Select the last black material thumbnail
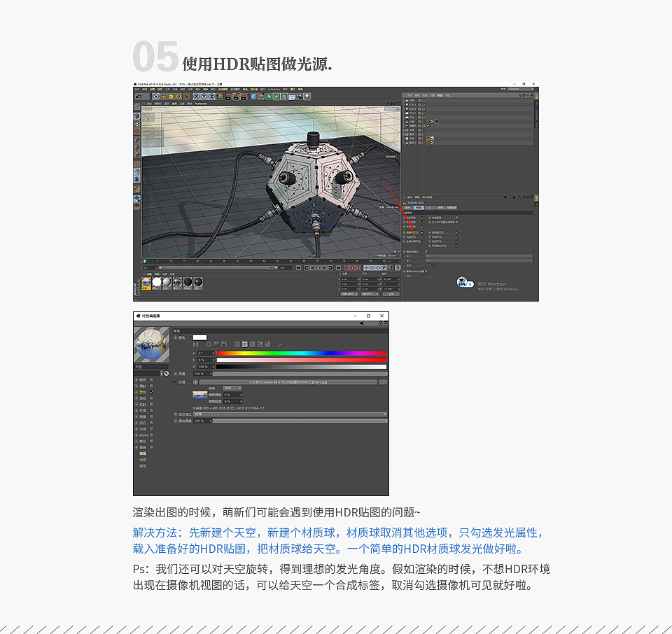The width and height of the screenshot is (672, 634). click(198, 283)
